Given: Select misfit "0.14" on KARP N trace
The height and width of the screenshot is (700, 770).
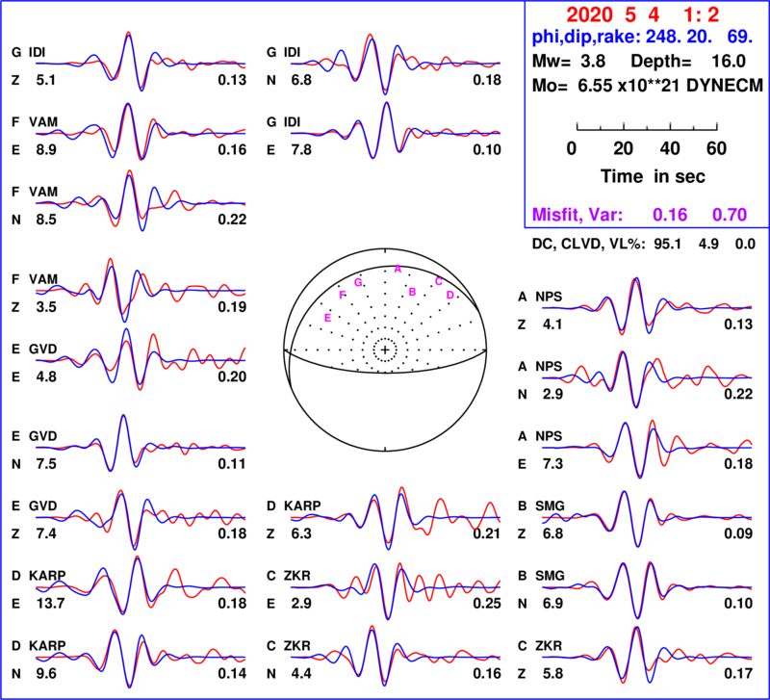Looking at the screenshot, I should tap(232, 673).
